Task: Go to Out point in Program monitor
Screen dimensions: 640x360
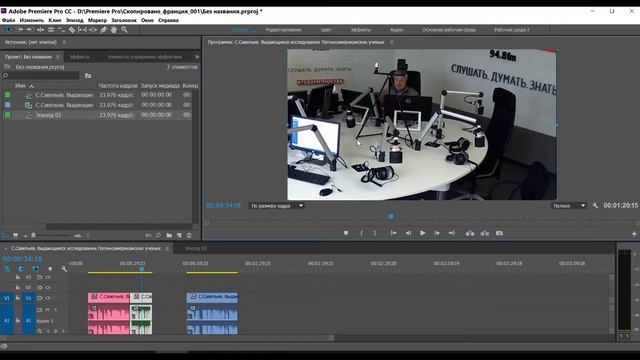Action: point(451,233)
